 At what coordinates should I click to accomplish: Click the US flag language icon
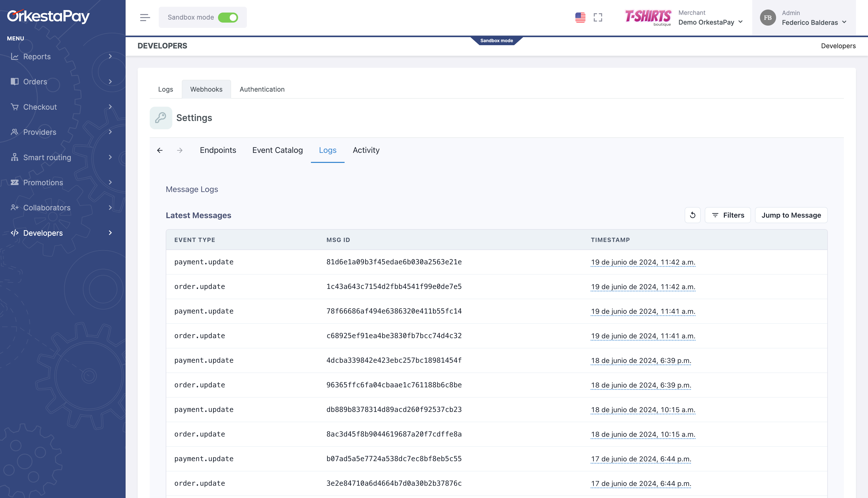click(x=580, y=17)
